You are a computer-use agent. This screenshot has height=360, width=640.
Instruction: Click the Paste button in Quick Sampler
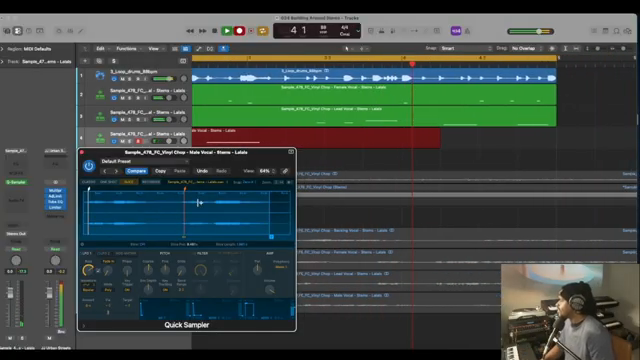click(x=180, y=171)
